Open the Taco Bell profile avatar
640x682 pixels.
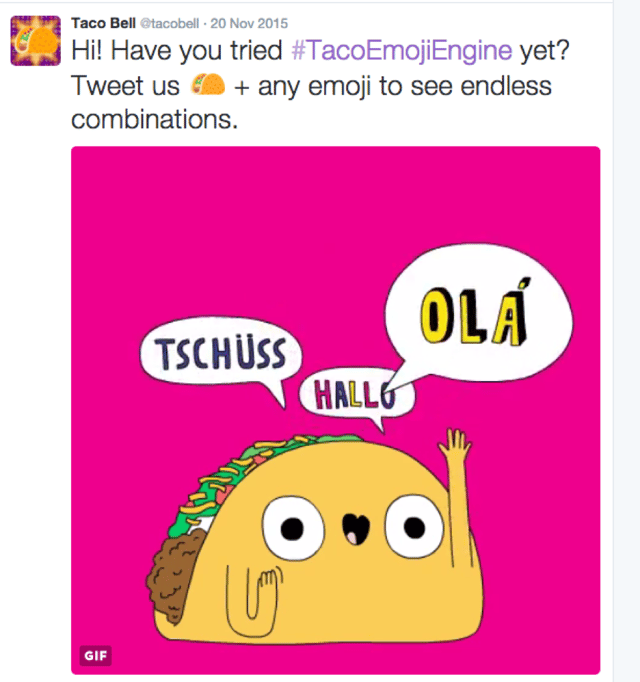tap(36, 40)
